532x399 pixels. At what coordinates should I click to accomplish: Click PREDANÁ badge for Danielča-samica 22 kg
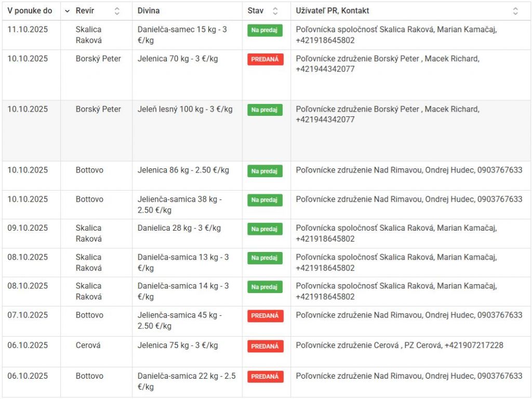click(x=265, y=377)
